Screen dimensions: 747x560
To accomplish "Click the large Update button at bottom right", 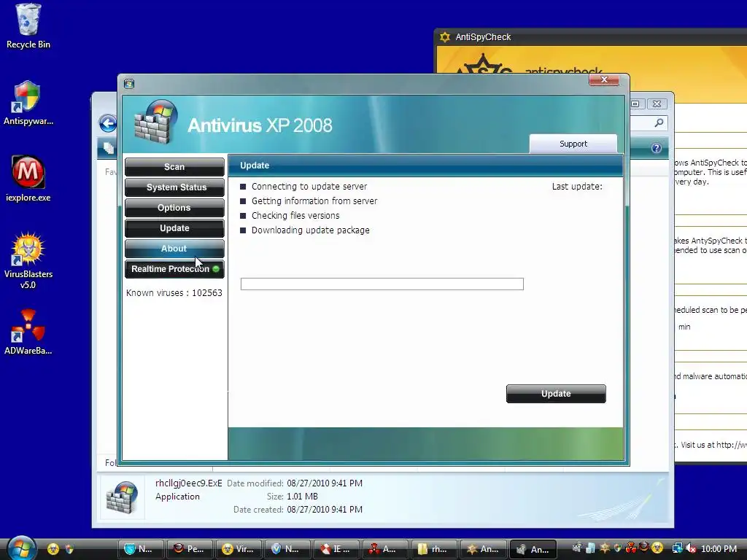I will pyautogui.click(x=556, y=394).
